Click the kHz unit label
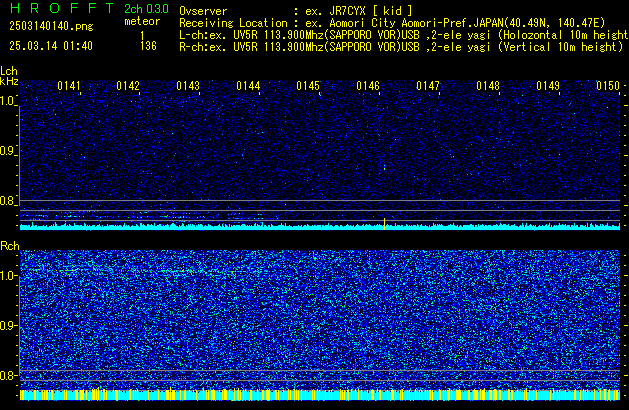The height and width of the screenshot is (410, 629). (9, 81)
